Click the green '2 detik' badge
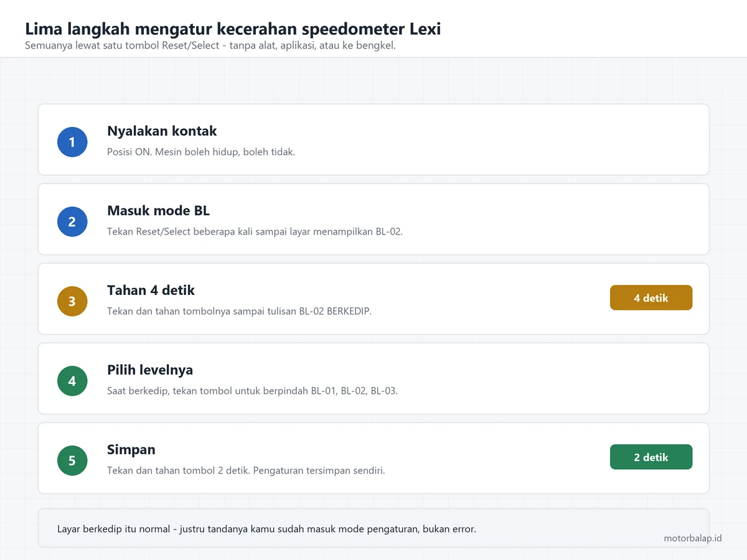The image size is (747, 560). [x=651, y=457]
